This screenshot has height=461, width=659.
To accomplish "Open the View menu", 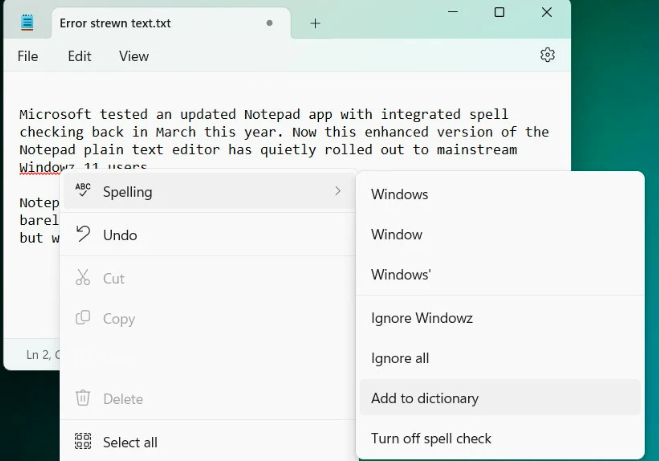I will 134,56.
